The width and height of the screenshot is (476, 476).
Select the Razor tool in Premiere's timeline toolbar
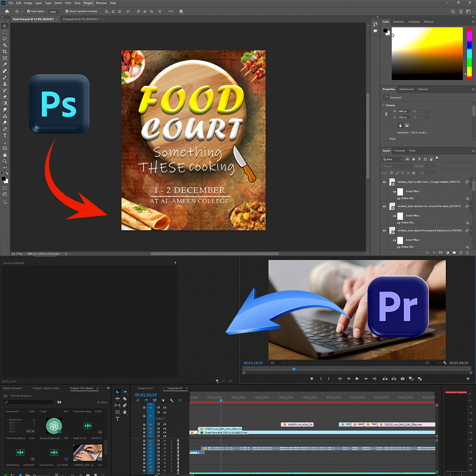click(124, 399)
